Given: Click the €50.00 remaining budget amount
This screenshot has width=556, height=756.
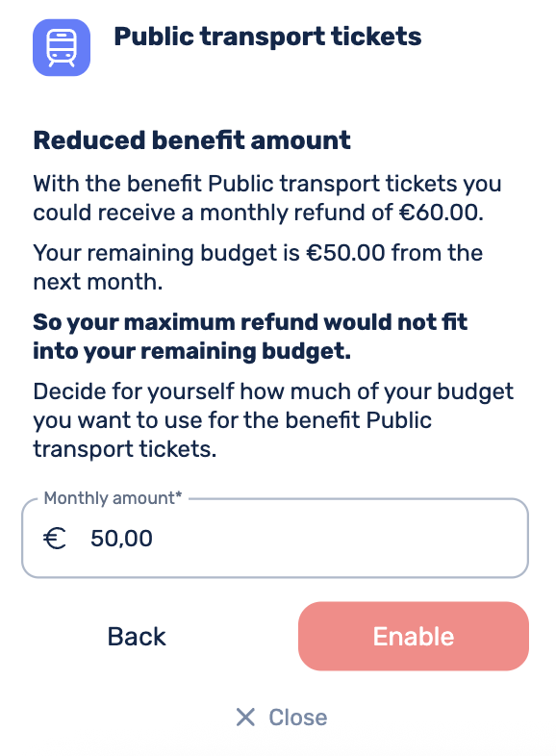Looking at the screenshot, I should pyautogui.click(x=345, y=253).
